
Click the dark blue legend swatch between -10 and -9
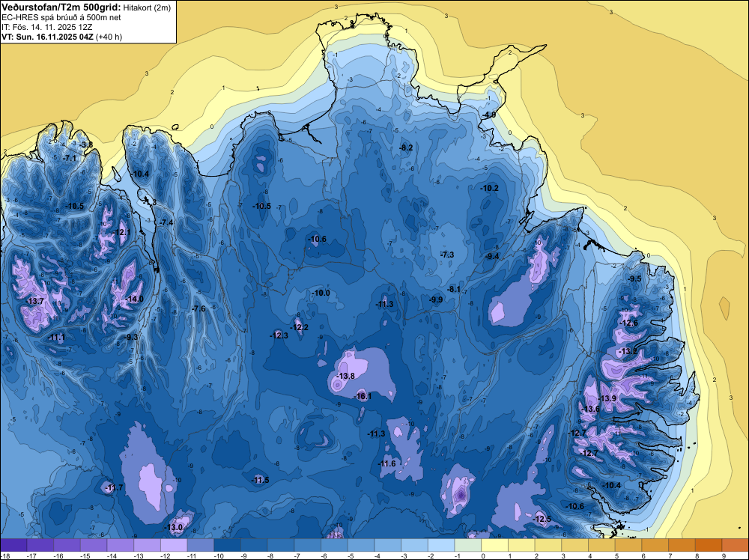click(228, 545)
